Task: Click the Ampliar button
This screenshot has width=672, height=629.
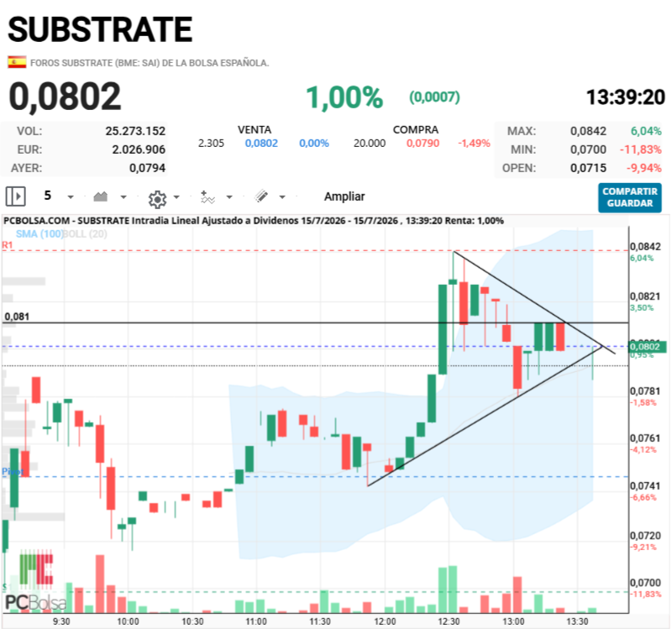Action: [x=344, y=197]
